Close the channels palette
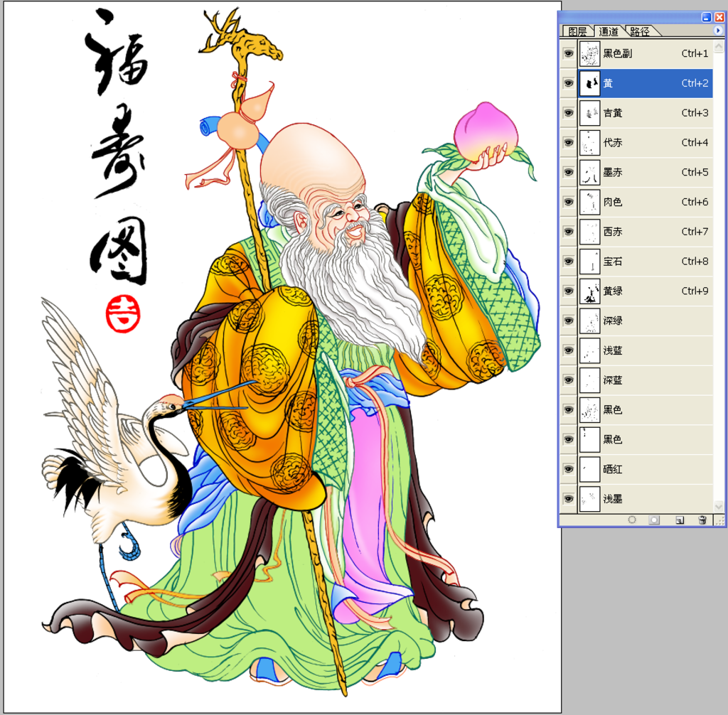 tap(719, 17)
